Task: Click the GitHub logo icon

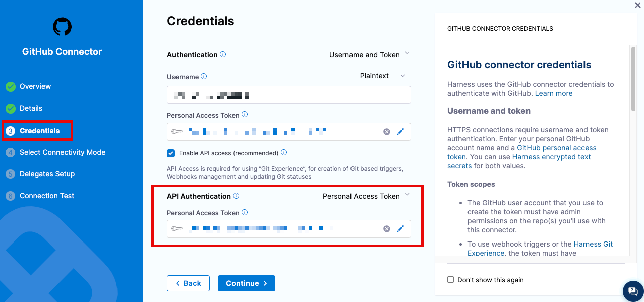Action: pos(62,27)
